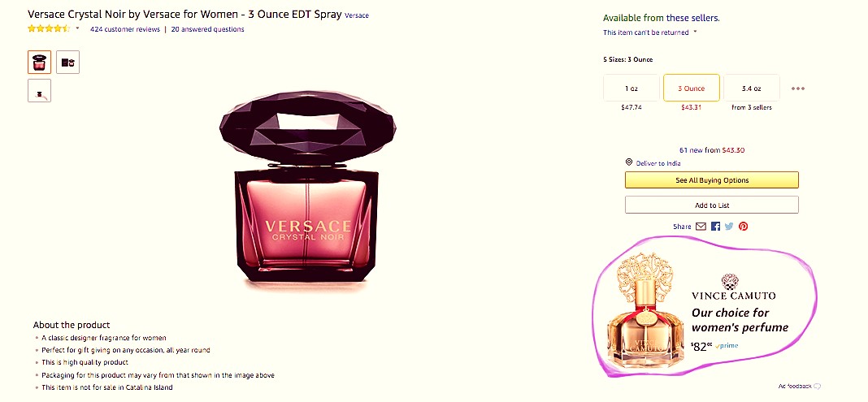Select the 3.4 oz size option
Viewport: 868px width, 402px height.
click(x=751, y=88)
